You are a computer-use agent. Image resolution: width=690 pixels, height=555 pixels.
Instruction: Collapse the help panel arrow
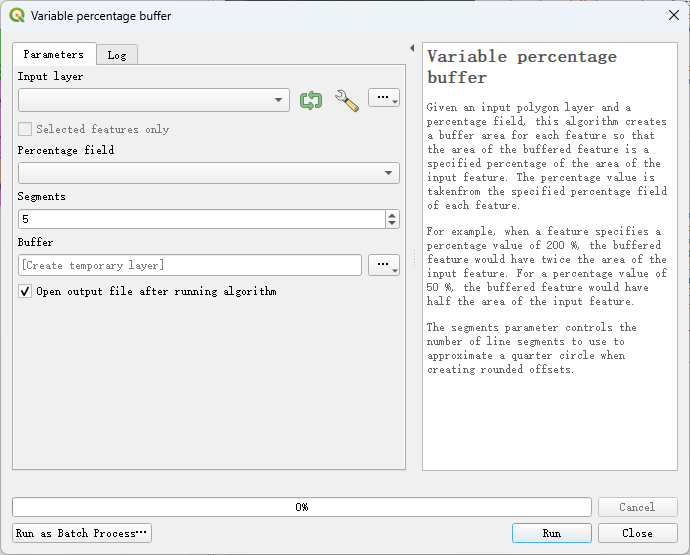pos(412,48)
